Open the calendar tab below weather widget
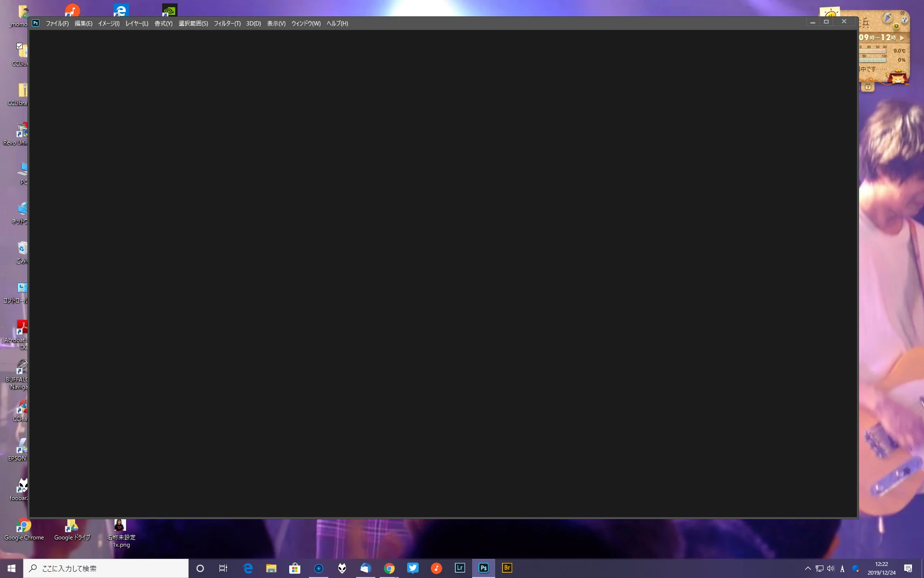This screenshot has width=924, height=578. tap(868, 87)
